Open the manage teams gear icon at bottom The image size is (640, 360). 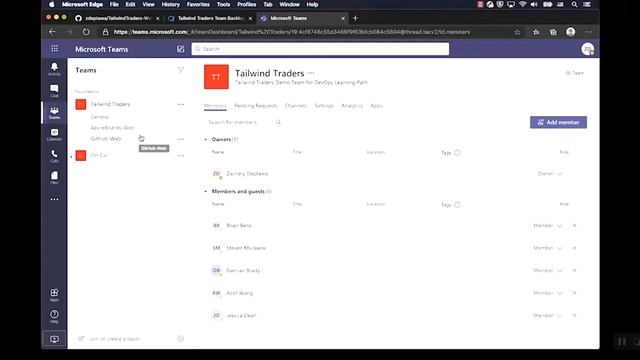tap(181, 338)
